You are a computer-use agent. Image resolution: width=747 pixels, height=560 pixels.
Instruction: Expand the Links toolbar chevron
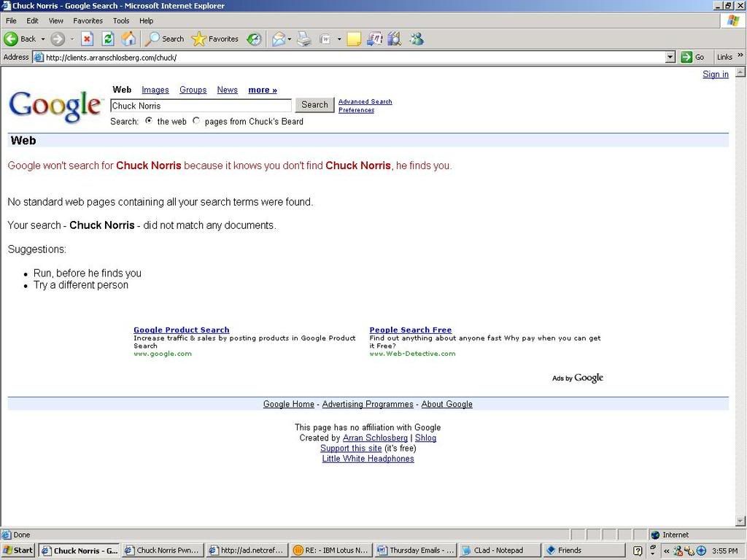740,55
